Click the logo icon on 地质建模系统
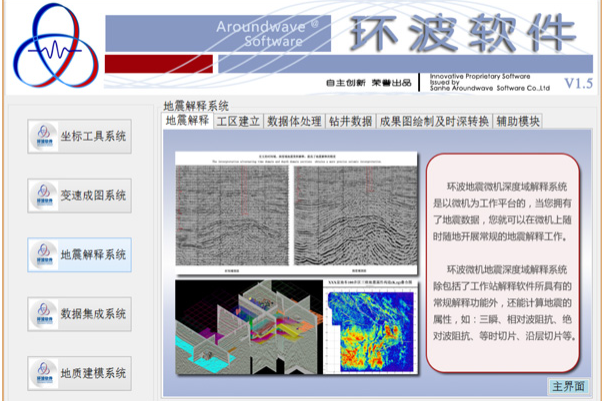The image size is (602, 401). tap(44, 373)
